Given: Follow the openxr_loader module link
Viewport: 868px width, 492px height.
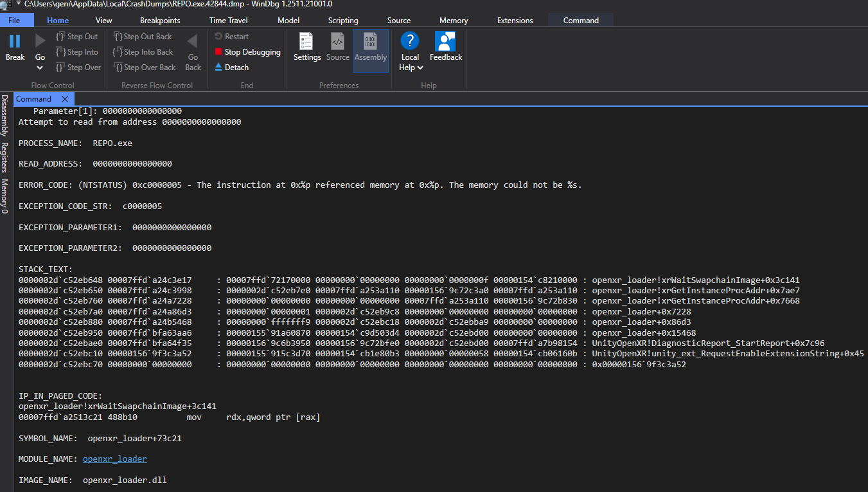Looking at the screenshot, I should (114, 459).
